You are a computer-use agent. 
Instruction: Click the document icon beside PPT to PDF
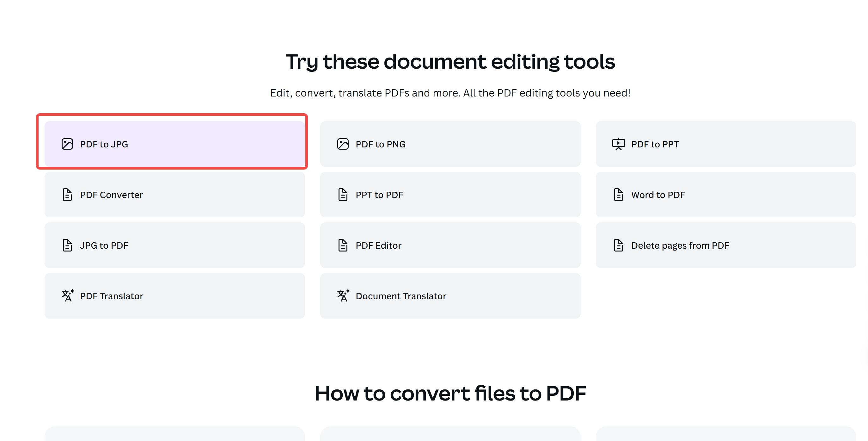point(343,195)
